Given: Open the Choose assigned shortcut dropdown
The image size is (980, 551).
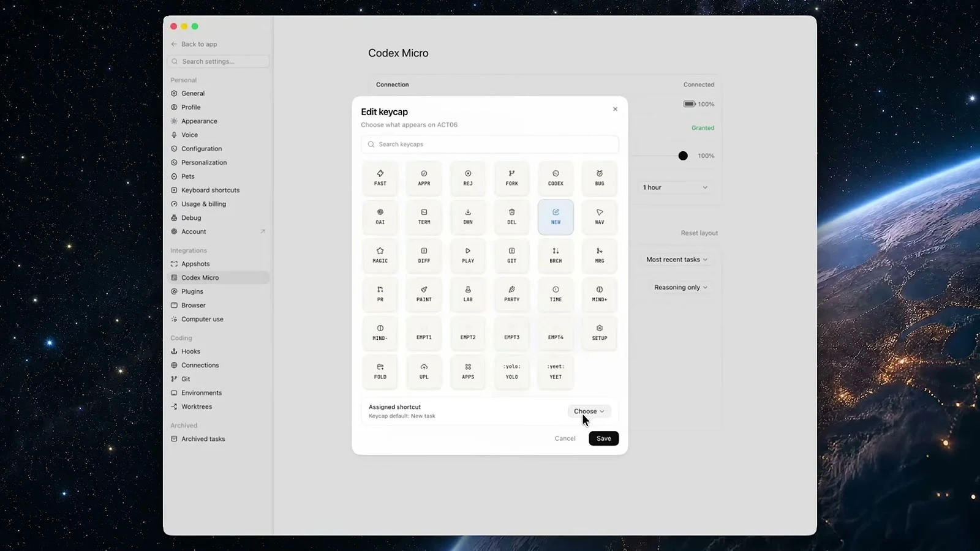Looking at the screenshot, I should click(589, 411).
